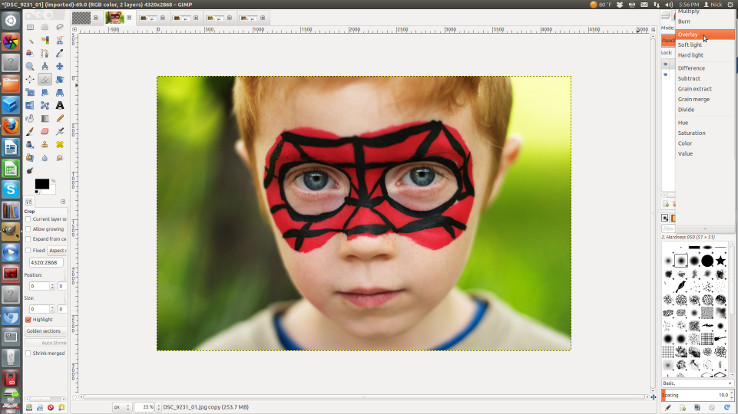Open Firefox from the Ubuntu launcher
This screenshot has height=414, width=738.
[10, 126]
